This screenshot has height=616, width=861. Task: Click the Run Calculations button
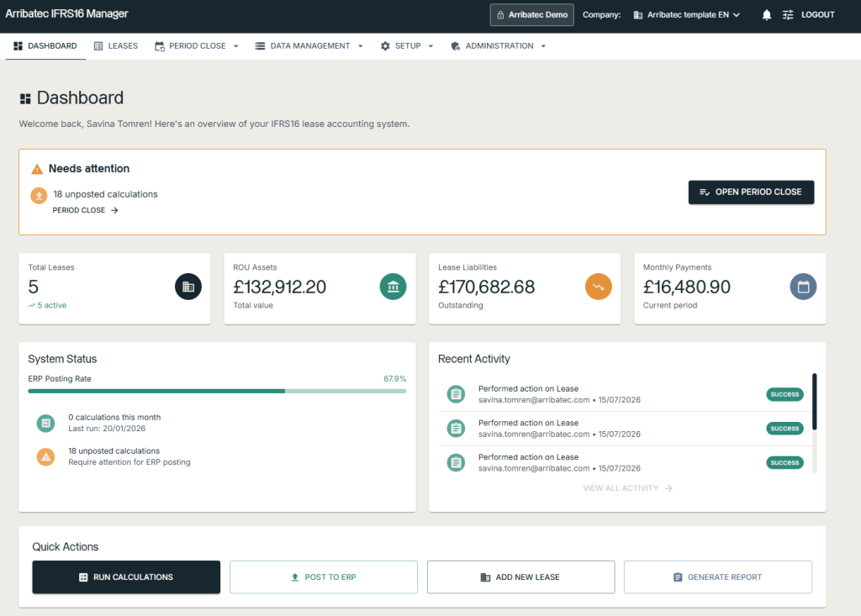tap(126, 577)
